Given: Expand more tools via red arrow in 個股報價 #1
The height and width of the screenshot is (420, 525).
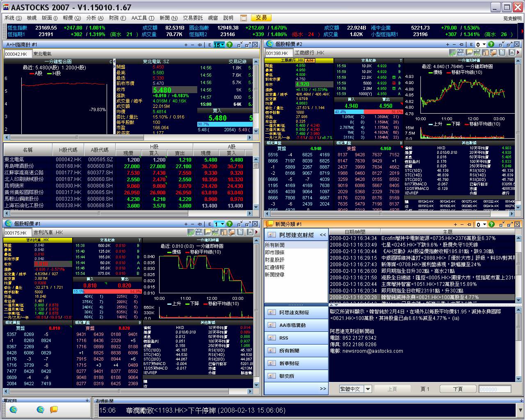Looking at the screenshot, I should pyautogui.click(x=256, y=232).
